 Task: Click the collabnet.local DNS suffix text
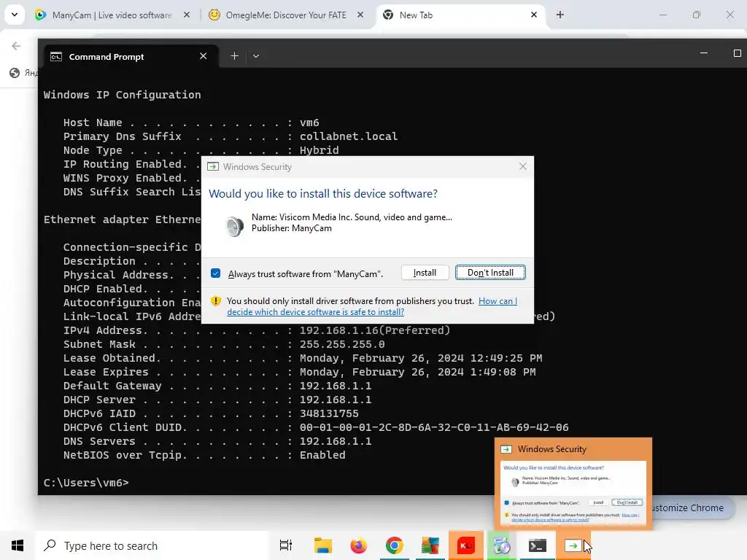[349, 136]
